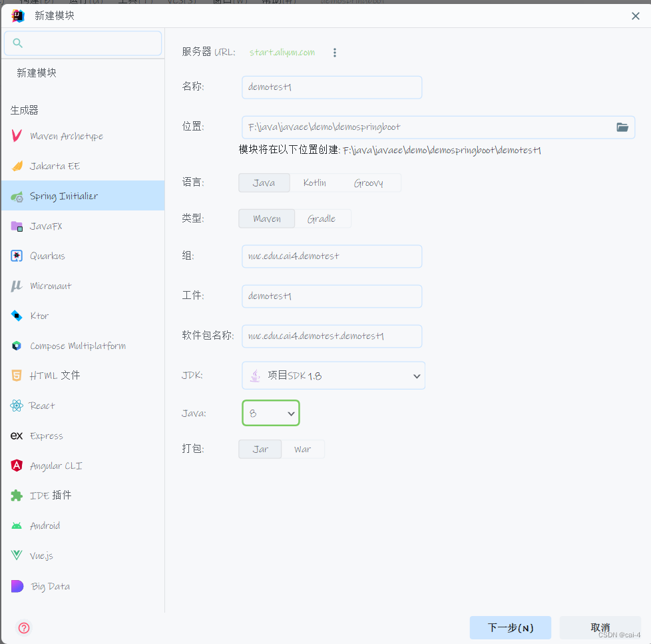Click the Ktor diamond icon
This screenshot has height=644, width=651.
pos(17,316)
